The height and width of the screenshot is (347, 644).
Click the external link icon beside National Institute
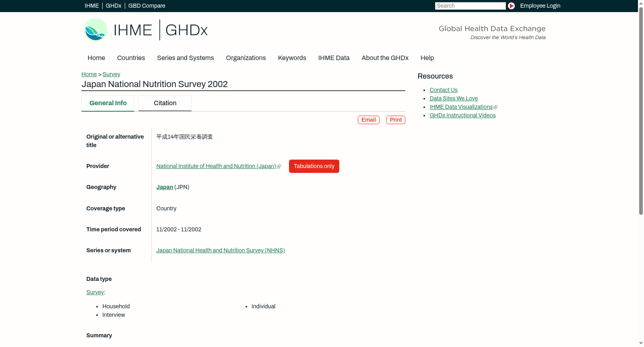pos(279,166)
